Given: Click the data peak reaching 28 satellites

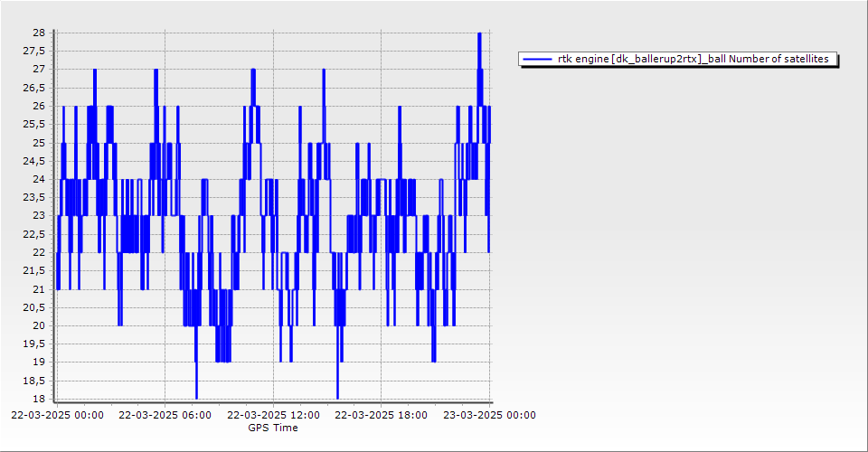Looking at the screenshot, I should (479, 34).
